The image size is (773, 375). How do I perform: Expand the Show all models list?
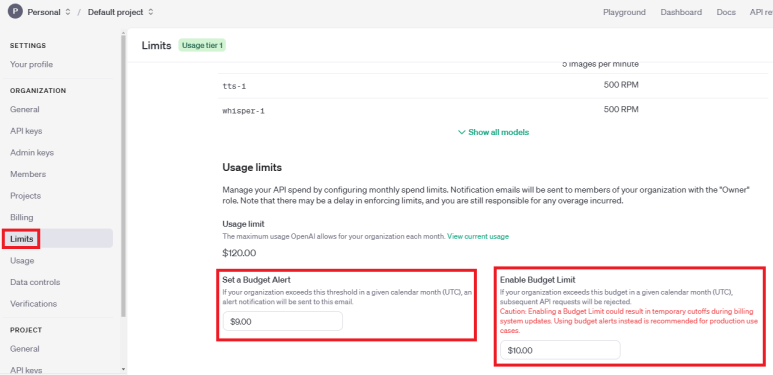click(493, 132)
